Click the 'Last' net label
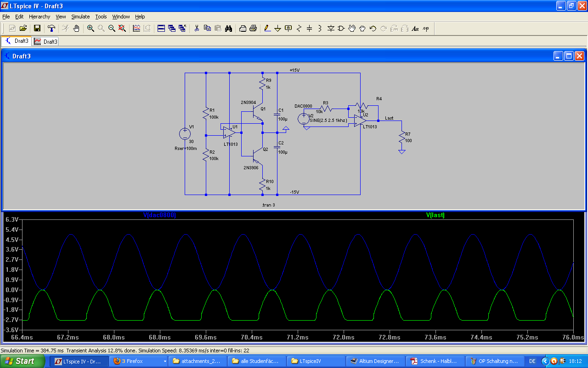The image size is (588, 368). [389, 118]
